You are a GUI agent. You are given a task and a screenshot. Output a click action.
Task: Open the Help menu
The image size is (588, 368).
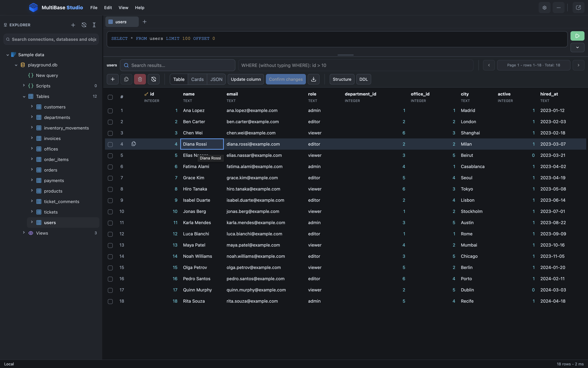140,8
